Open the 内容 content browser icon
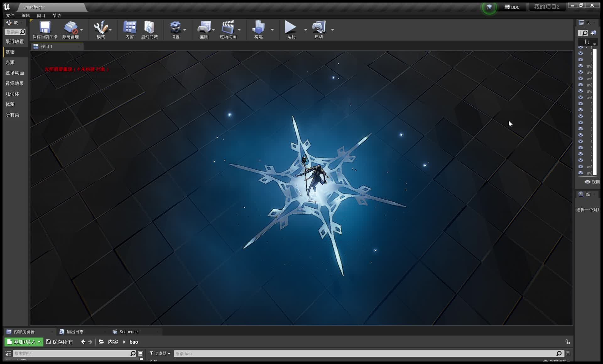 point(129,30)
